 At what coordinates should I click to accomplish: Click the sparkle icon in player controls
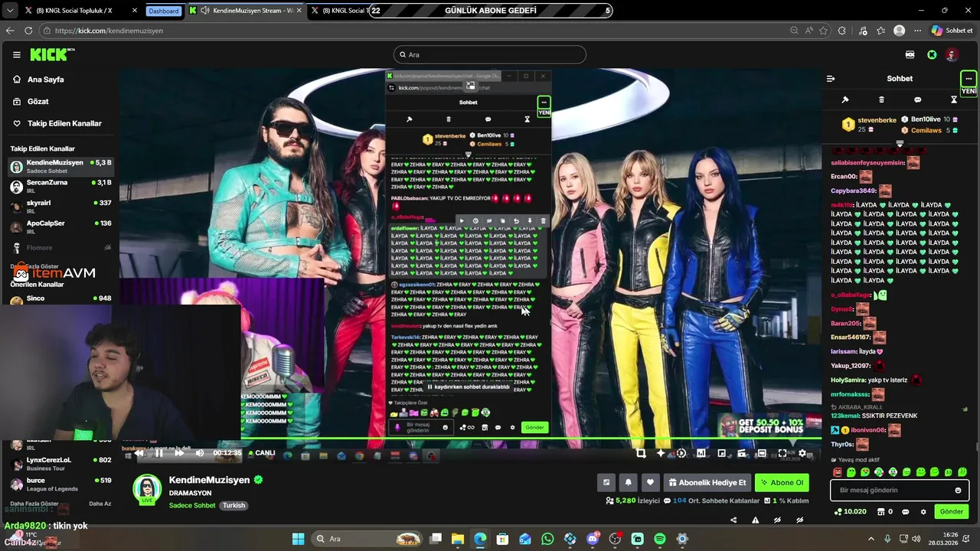pos(661,453)
